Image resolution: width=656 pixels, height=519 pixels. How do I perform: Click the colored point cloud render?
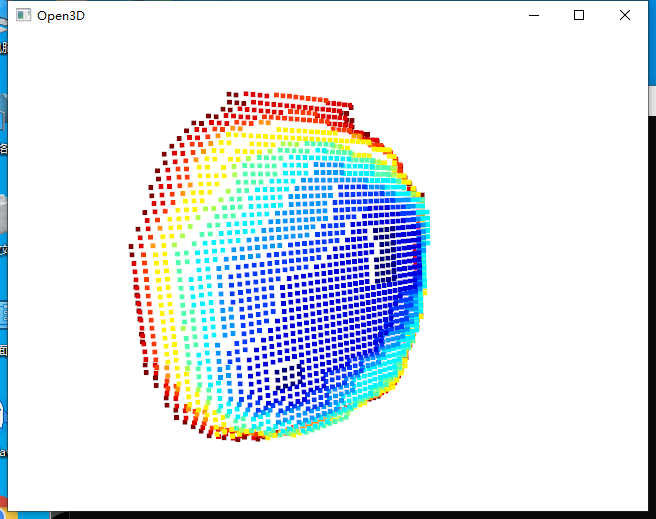(279, 266)
